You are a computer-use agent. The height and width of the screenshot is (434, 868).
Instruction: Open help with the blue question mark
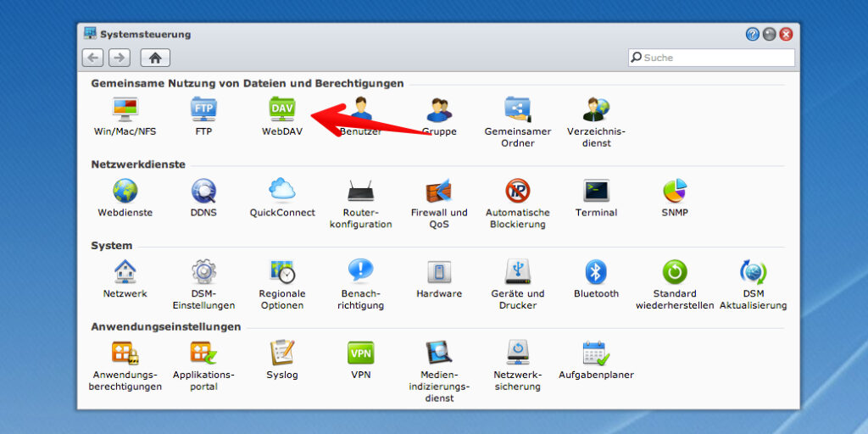click(753, 34)
